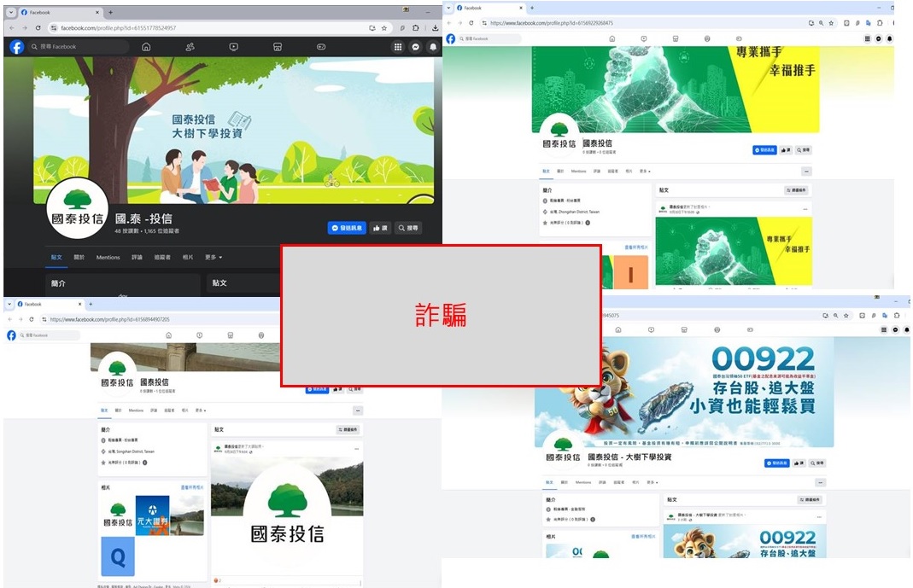Open blue Q photo thumbnail in bridge-cover window
913x588 pixels.
pyautogui.click(x=118, y=556)
